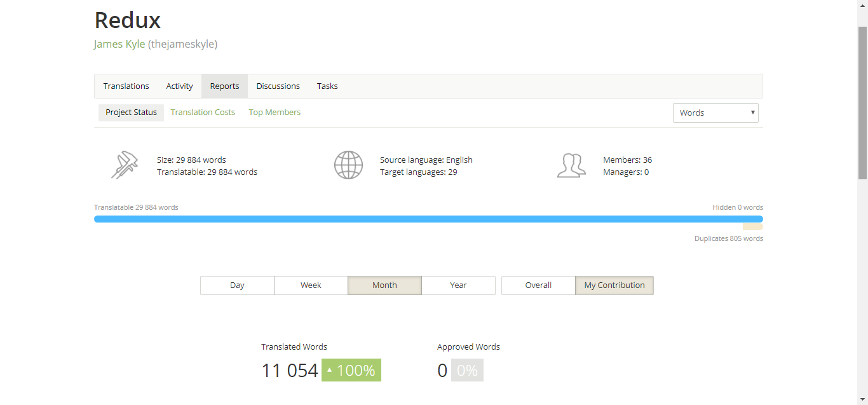Click 'Source language: English' text
The height and width of the screenshot is (405, 868).
(426, 160)
